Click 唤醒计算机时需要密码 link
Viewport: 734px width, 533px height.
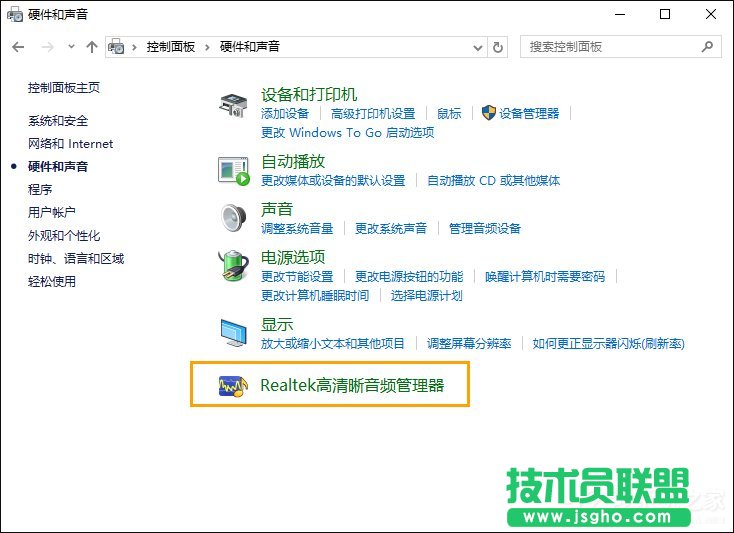click(x=545, y=277)
